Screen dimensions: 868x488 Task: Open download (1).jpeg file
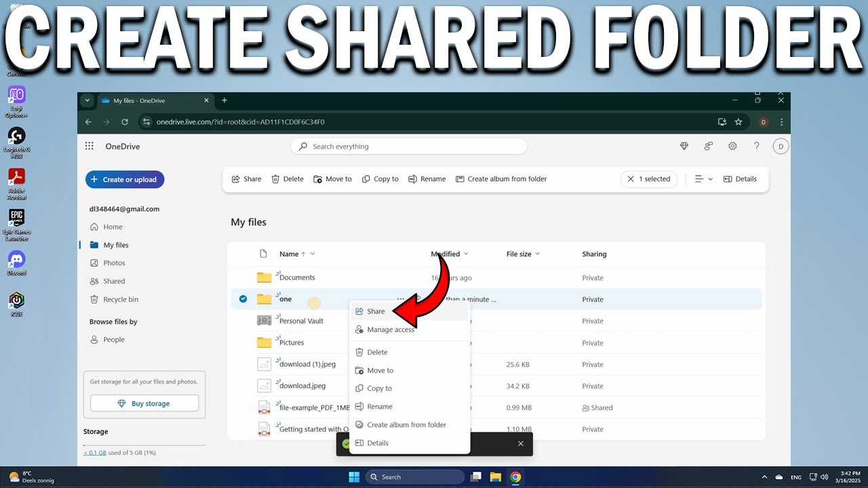pos(307,364)
